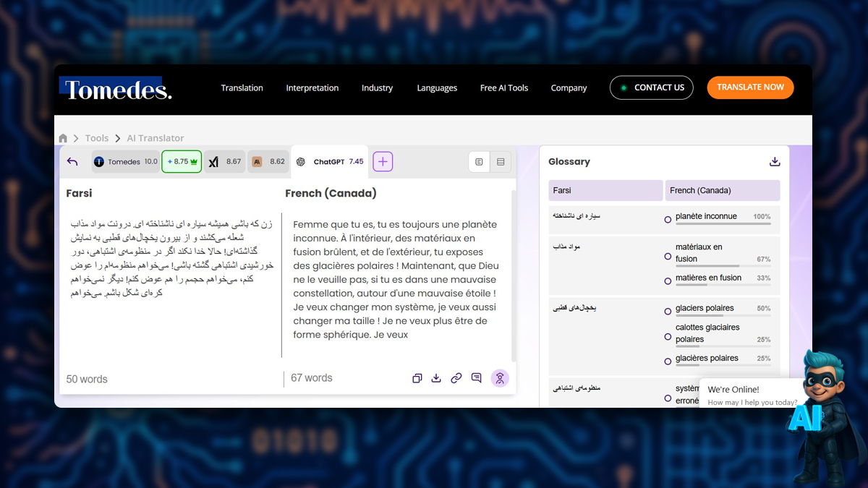
Task: Switch to stacked rows layout view
Action: (x=501, y=162)
